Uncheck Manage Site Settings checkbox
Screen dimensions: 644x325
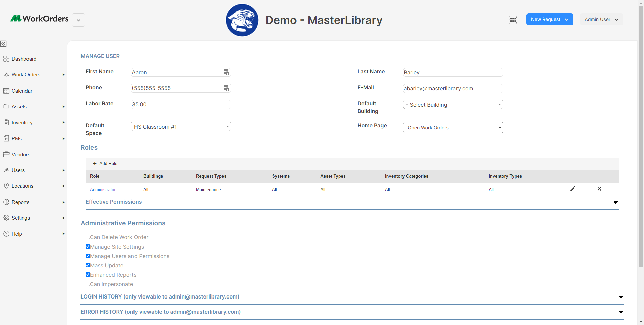coord(88,246)
